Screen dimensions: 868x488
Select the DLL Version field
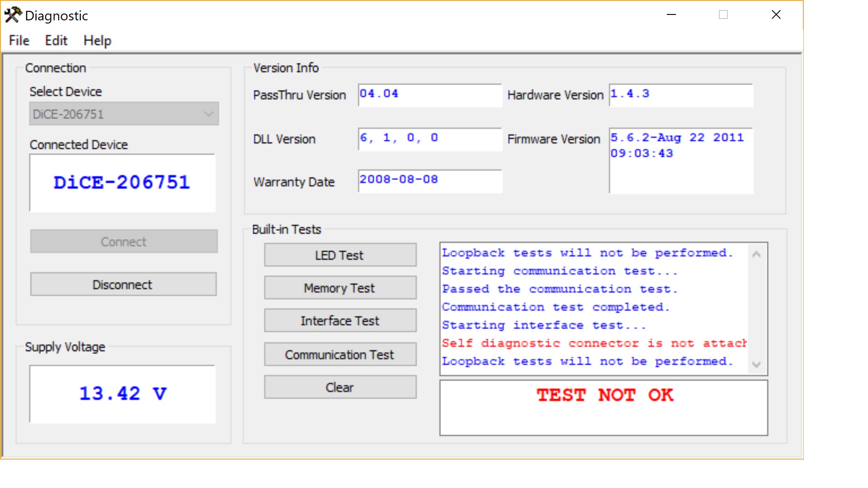429,139
